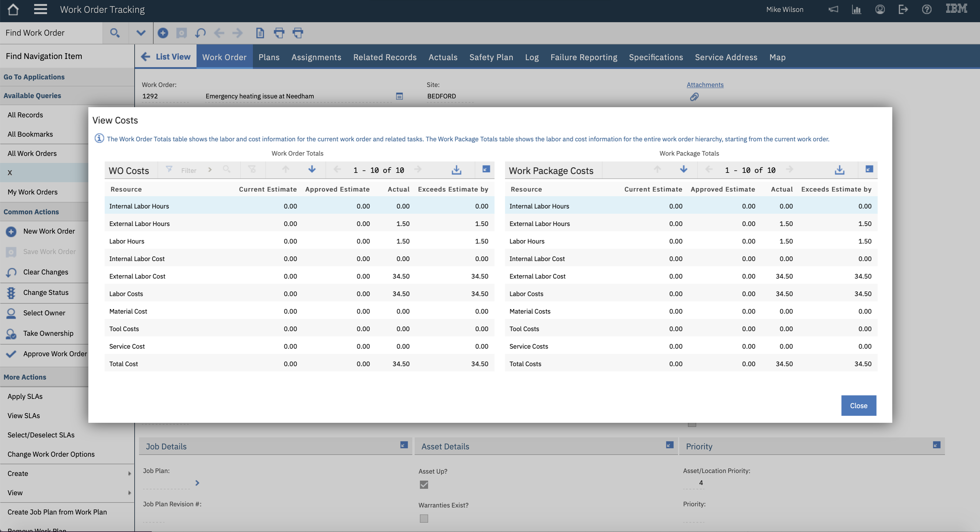This screenshot has width=980, height=532.
Task: Click the Change Status icon in sidebar
Action: click(11, 293)
